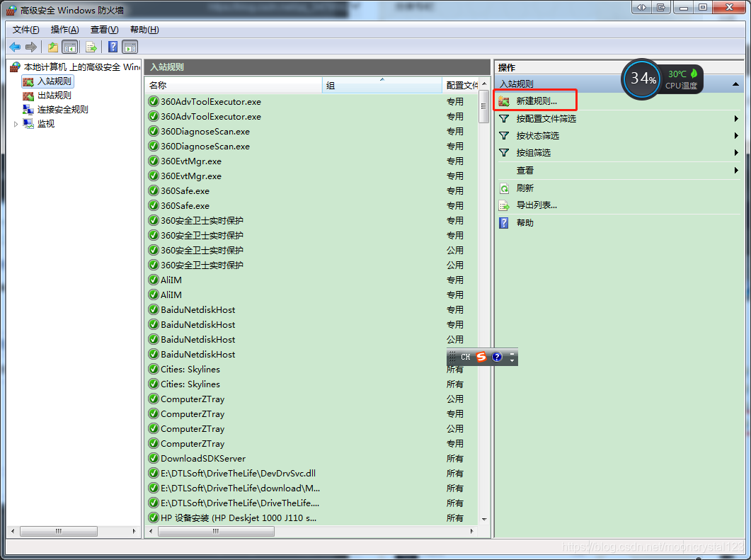Click rules list scroll right arrow

click(472, 531)
